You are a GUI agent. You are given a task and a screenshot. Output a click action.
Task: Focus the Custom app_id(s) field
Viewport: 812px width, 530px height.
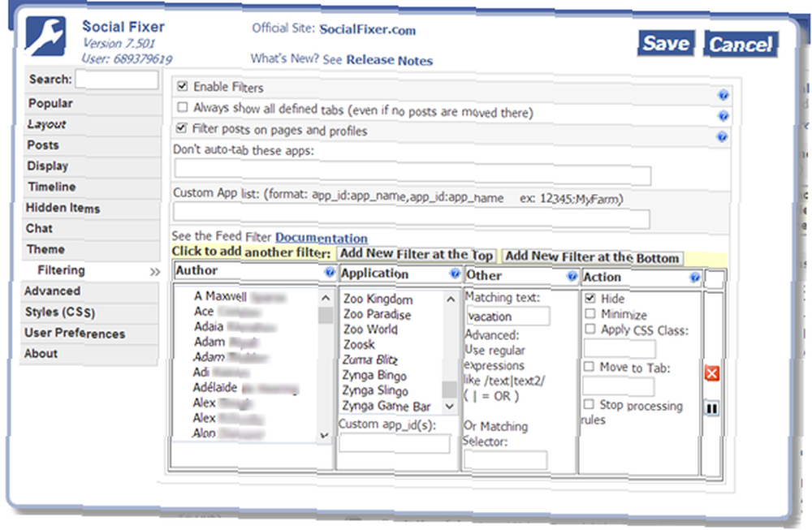pyautogui.click(x=395, y=444)
